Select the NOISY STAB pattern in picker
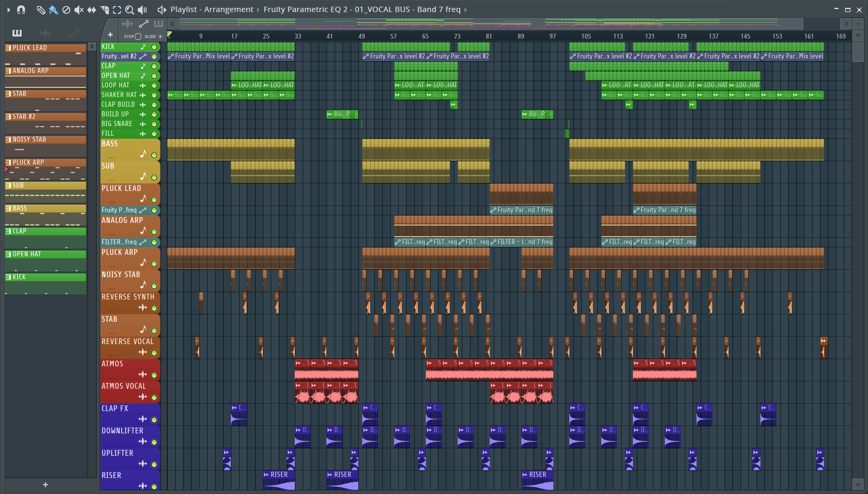 pos(46,146)
